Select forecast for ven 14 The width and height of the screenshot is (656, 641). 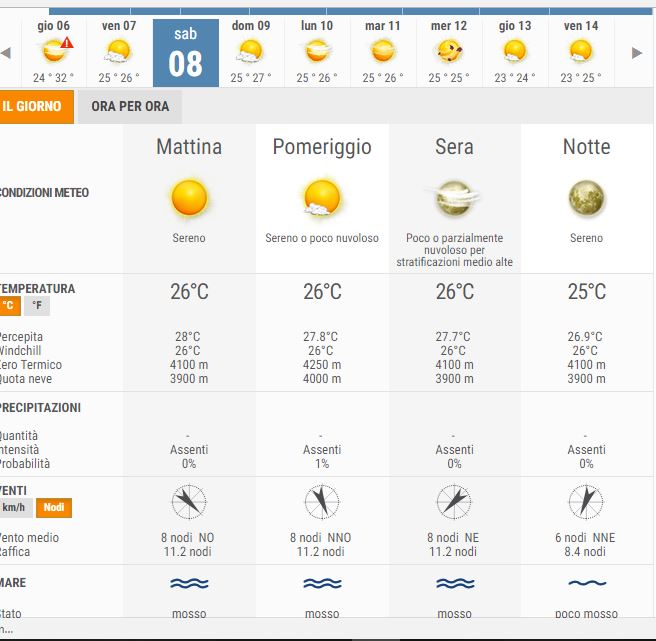coord(581,52)
